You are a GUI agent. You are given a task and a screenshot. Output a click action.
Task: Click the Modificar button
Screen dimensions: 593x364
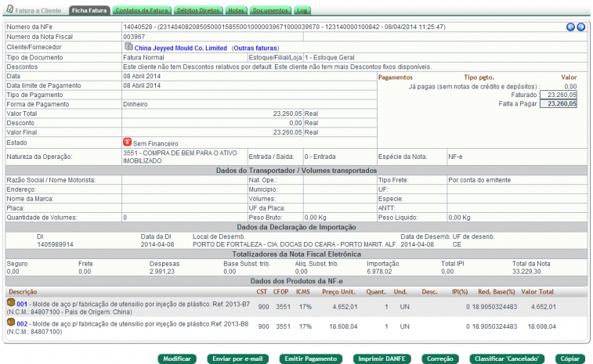coord(177,359)
